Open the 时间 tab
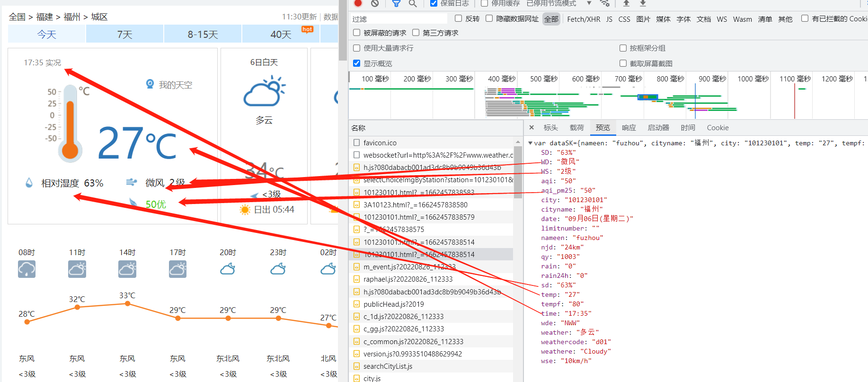The image size is (868, 382). click(688, 128)
